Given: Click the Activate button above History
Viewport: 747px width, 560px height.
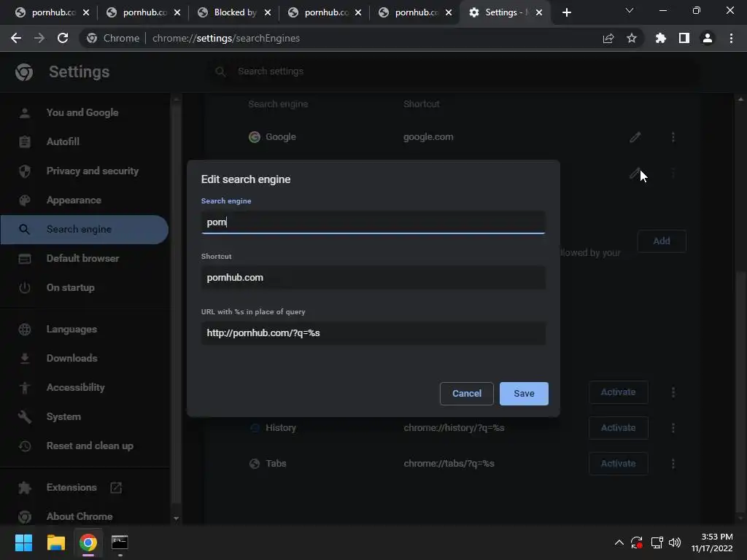Looking at the screenshot, I should pos(618,392).
